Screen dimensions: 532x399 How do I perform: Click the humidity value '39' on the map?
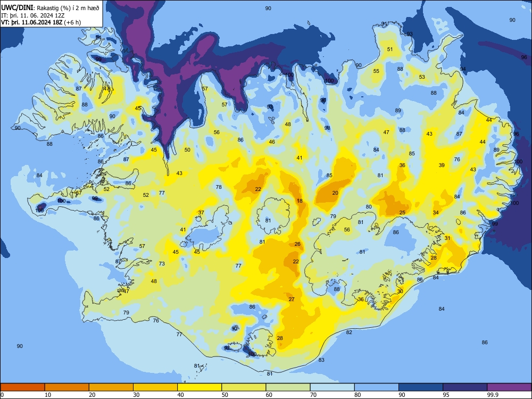coord(442,165)
